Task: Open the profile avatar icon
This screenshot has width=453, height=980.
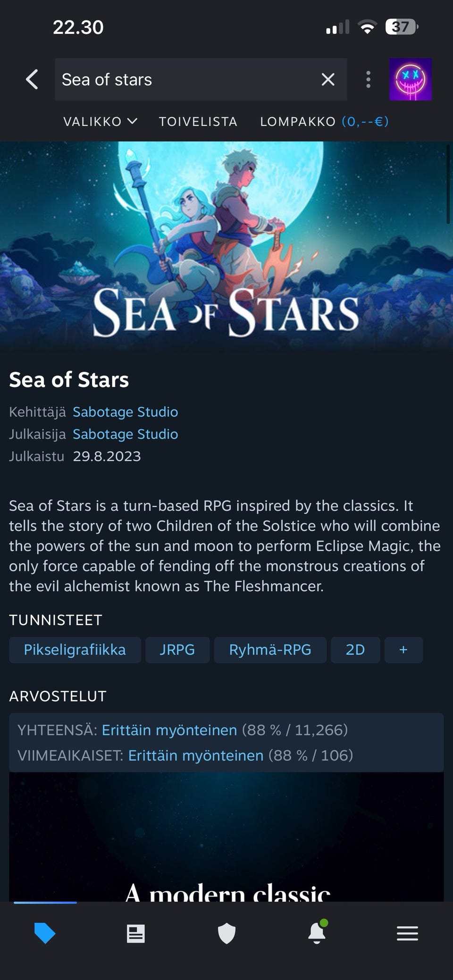Action: 410,79
